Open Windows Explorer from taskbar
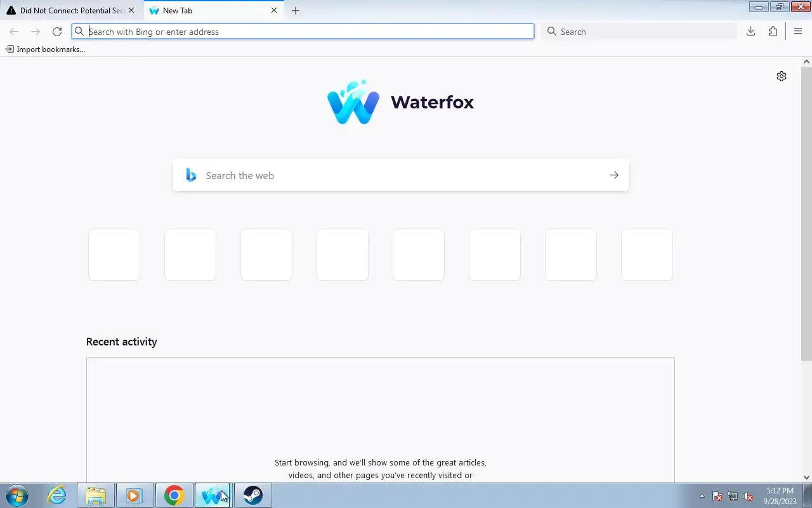 click(96, 495)
